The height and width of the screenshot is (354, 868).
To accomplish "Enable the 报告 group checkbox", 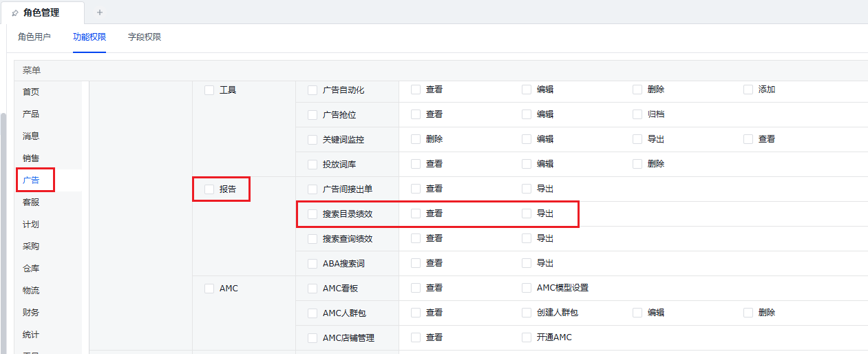I will (209, 189).
